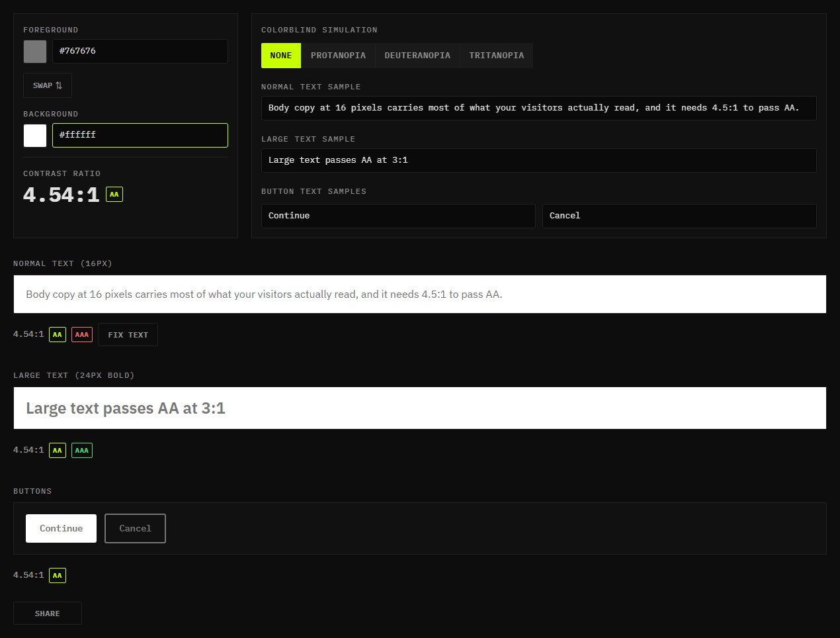Click the Normal Text Sample label

click(x=311, y=87)
